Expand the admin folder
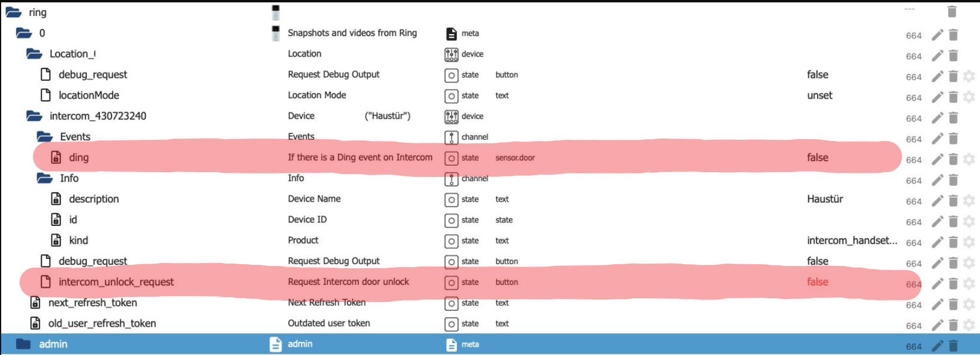980x355 pixels. [x=24, y=344]
